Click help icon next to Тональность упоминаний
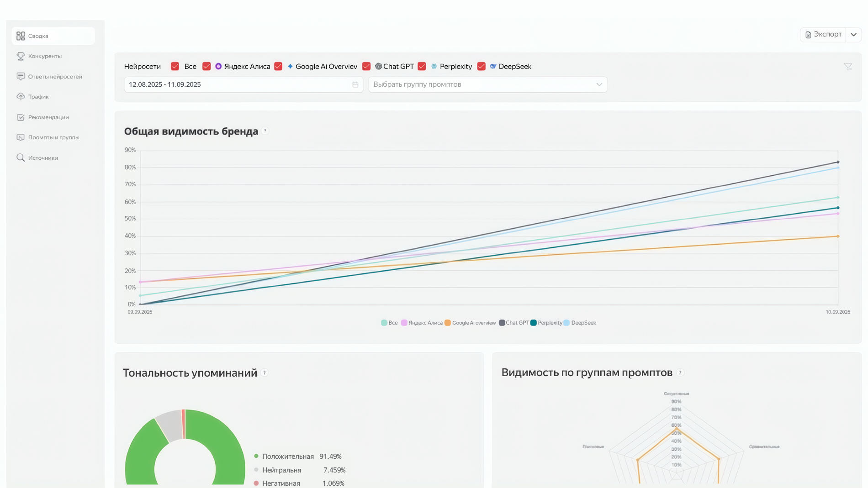Screen dimensions: 868x488 point(265,373)
